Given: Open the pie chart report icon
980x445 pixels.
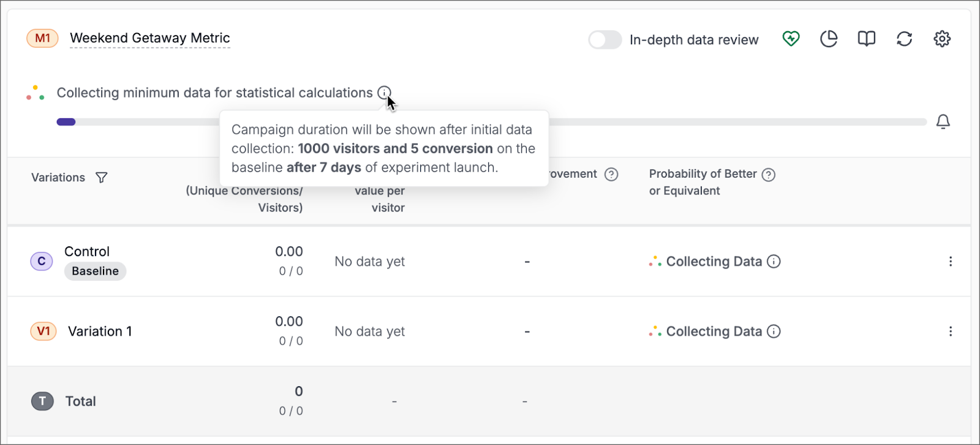Looking at the screenshot, I should coord(829,39).
